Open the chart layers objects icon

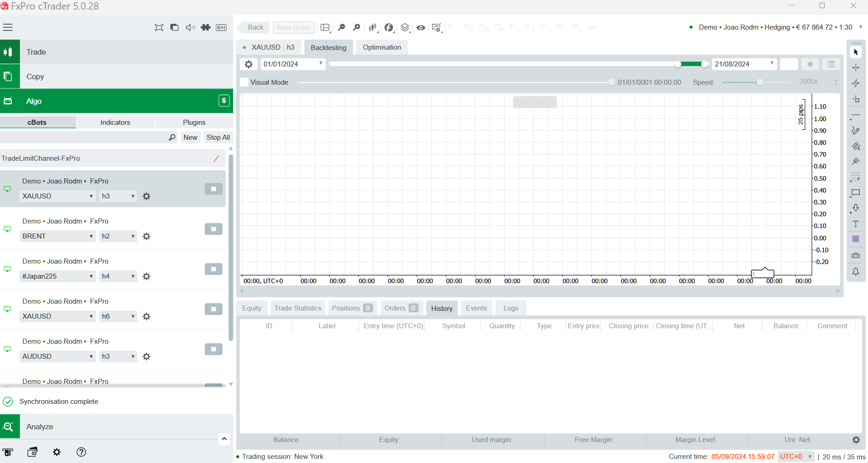coord(405,27)
